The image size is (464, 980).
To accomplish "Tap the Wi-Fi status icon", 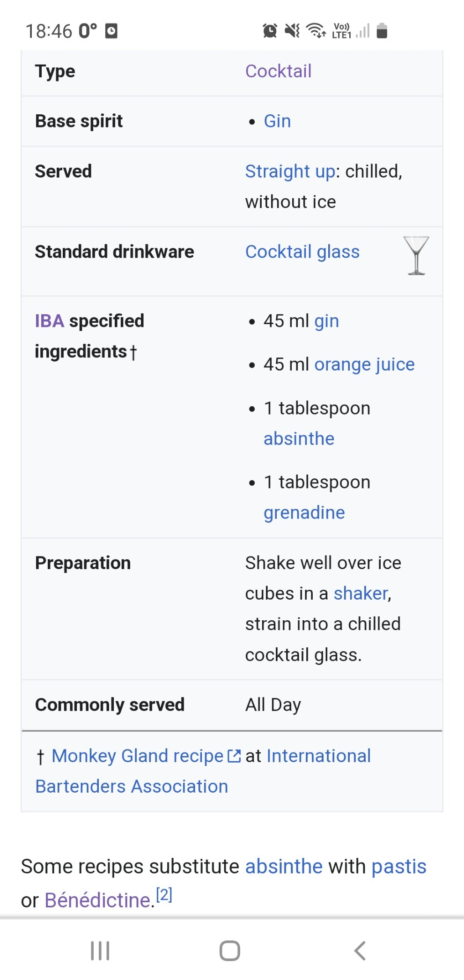I will [316, 31].
